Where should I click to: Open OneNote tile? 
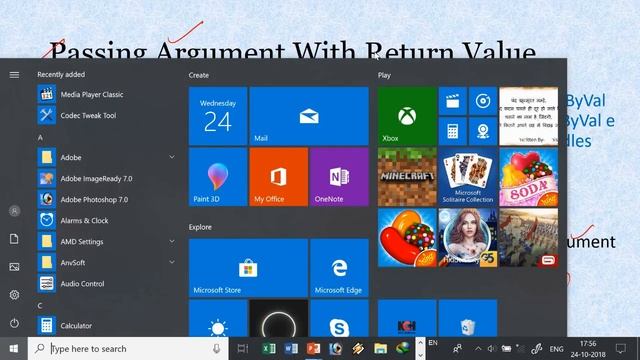coord(339,177)
